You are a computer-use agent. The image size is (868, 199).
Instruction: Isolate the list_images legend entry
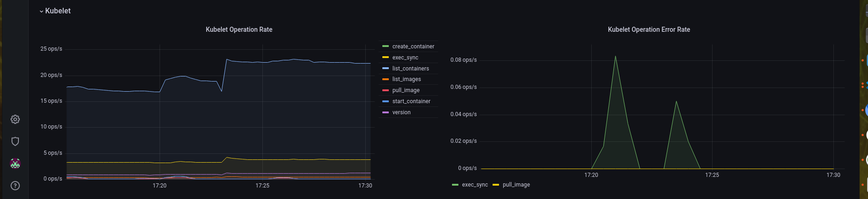[406, 79]
